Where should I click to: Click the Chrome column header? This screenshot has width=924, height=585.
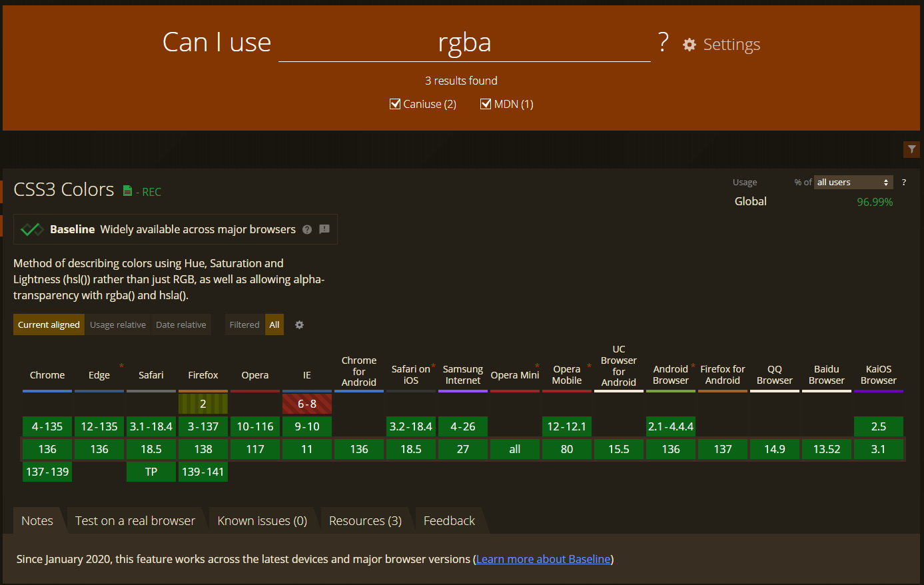(x=47, y=375)
